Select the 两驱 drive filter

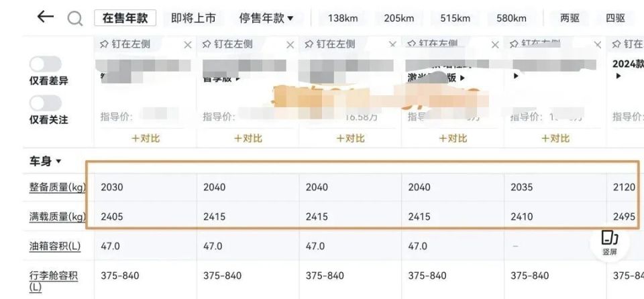[x=570, y=18]
